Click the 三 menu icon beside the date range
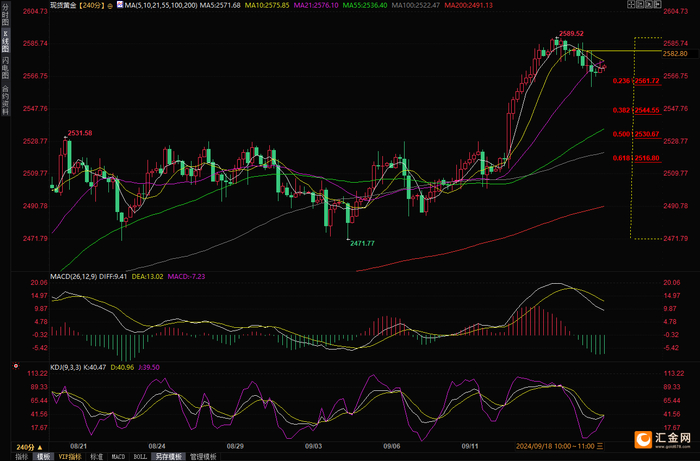This screenshot has height=461, width=700. 600,446
